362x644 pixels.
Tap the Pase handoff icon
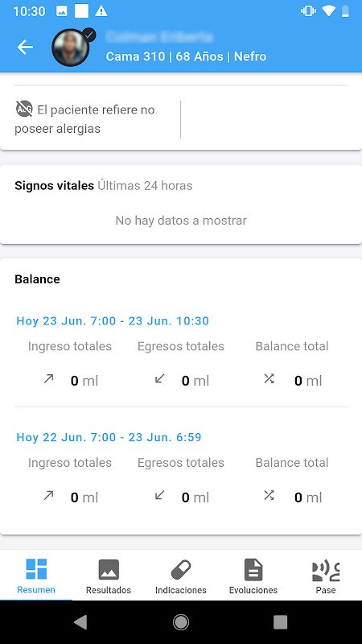click(326, 571)
